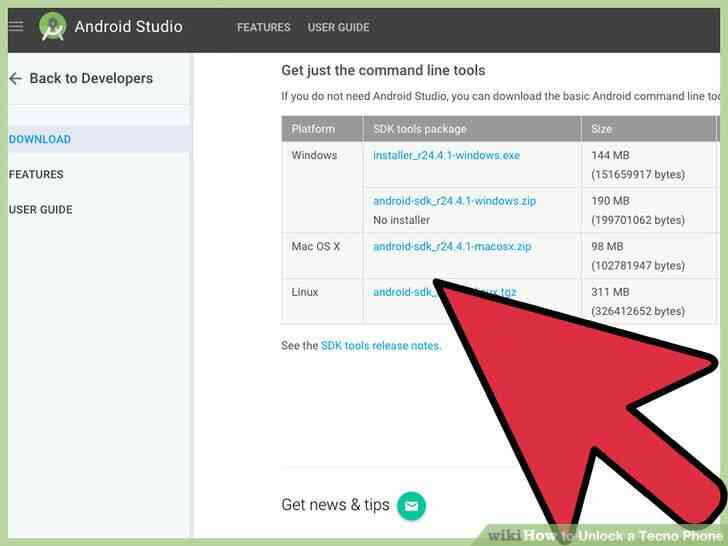Open FEATURES in the top navigation bar
Screen dimensions: 728x546
pos(264,27)
